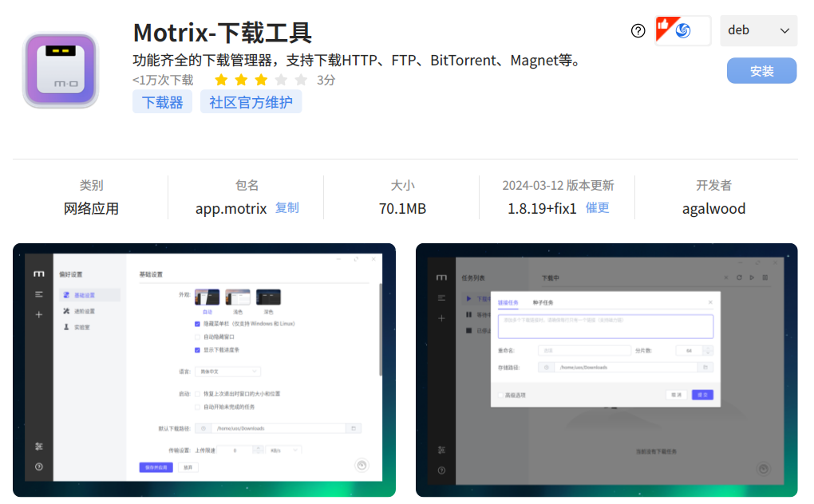Image resolution: width=814 pixels, height=504 pixels.
Task: Click the 2024-03-12 版本更新 label
Action: pyautogui.click(x=558, y=186)
